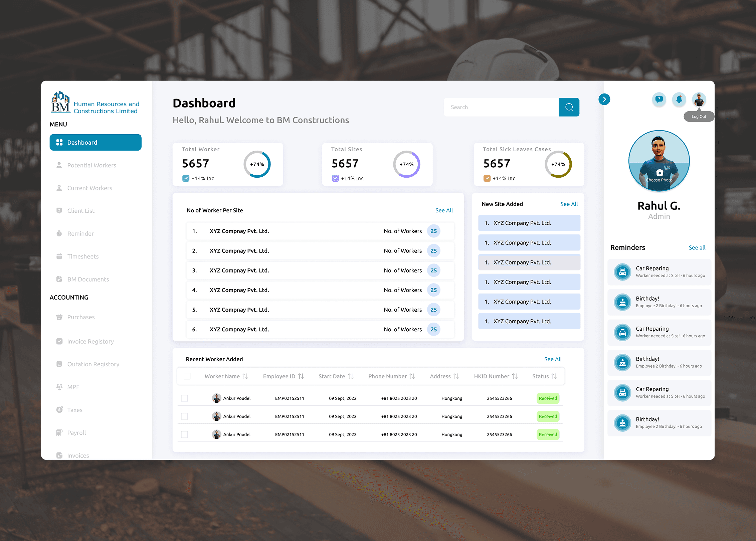Click See All for No of Worker Per Site
Screen dimensions: 756x541
[444, 210]
